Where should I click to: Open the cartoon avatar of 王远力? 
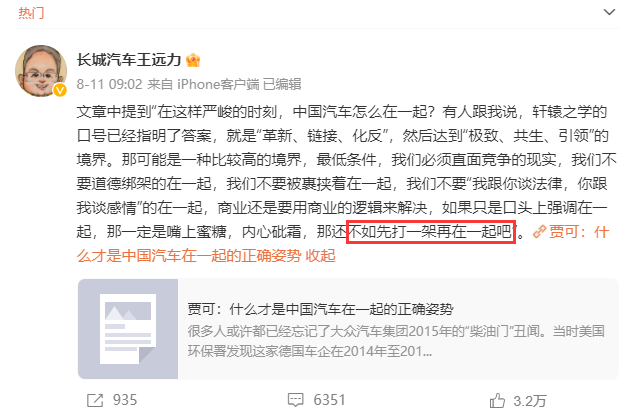click(x=41, y=71)
